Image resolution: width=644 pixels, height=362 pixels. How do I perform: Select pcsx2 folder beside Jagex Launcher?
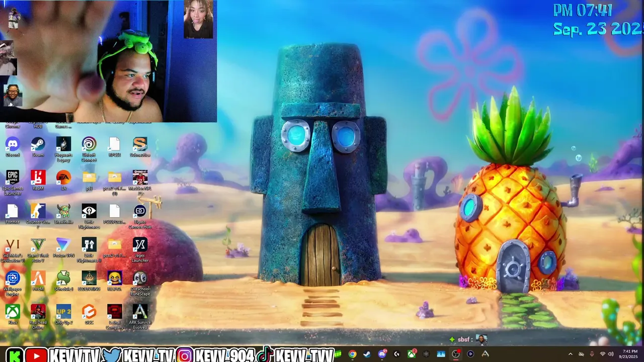point(114,248)
